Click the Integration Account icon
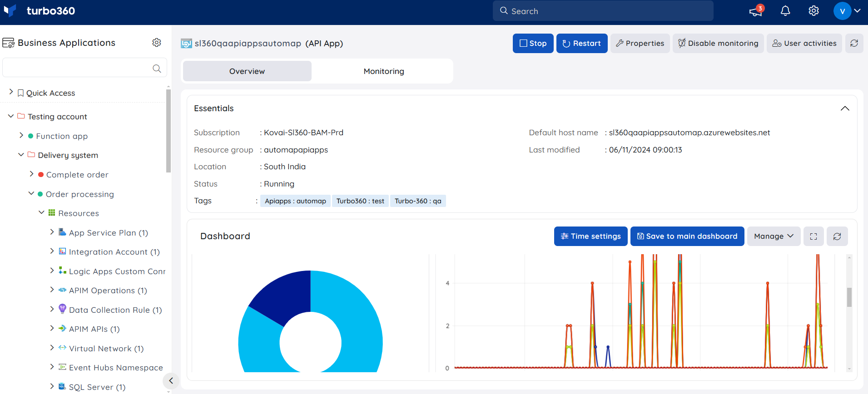Image resolution: width=868 pixels, height=394 pixels. [x=62, y=251]
